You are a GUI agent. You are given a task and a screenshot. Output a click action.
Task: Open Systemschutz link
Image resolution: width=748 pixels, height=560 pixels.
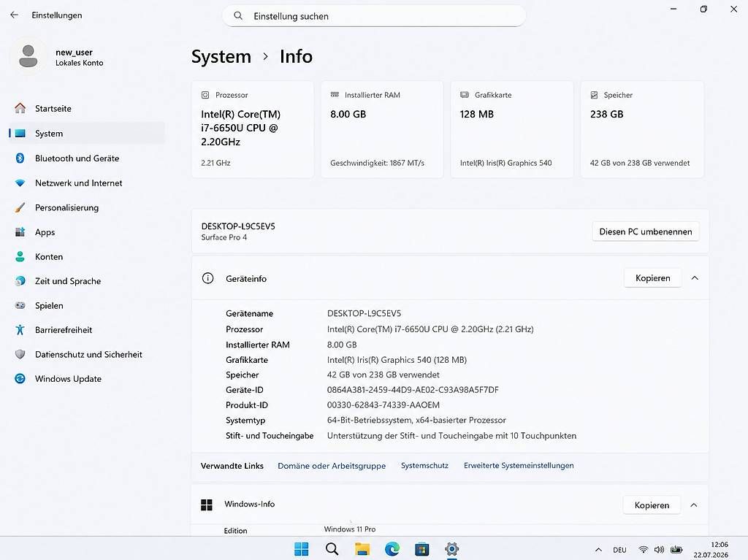click(x=424, y=466)
